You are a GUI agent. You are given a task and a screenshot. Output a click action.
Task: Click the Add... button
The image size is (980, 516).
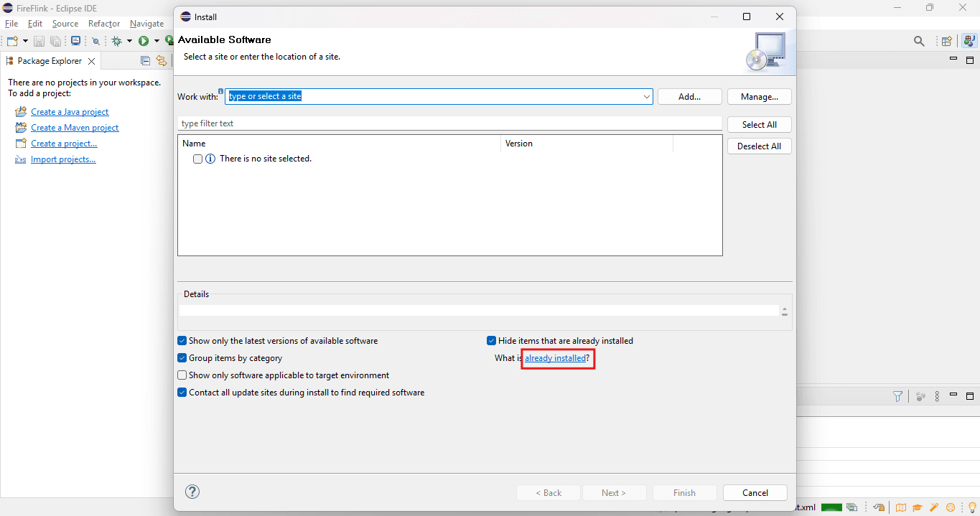click(x=690, y=96)
